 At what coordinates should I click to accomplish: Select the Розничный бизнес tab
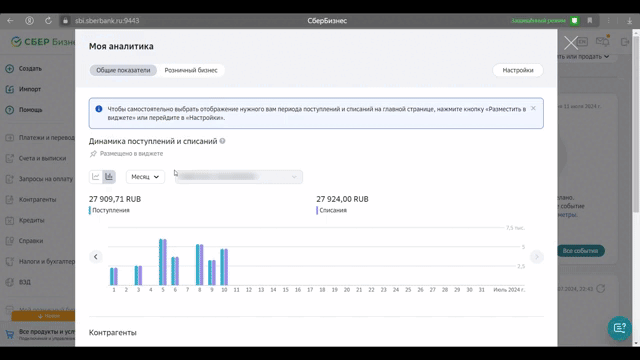pos(191,70)
